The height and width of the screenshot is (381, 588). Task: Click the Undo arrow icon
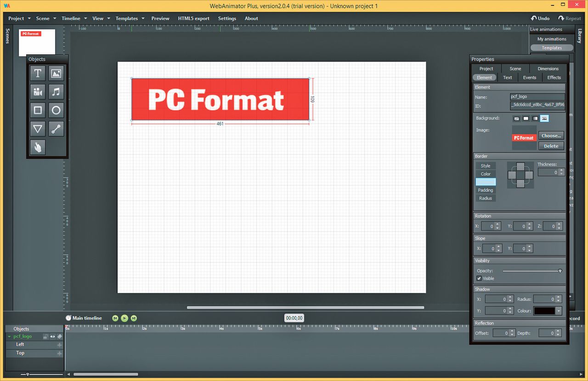[x=533, y=18]
